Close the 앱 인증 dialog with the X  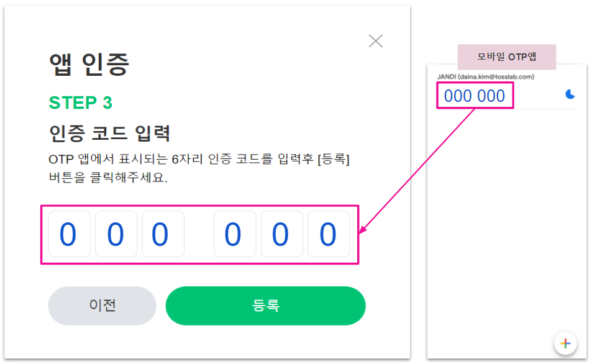pyautogui.click(x=375, y=42)
